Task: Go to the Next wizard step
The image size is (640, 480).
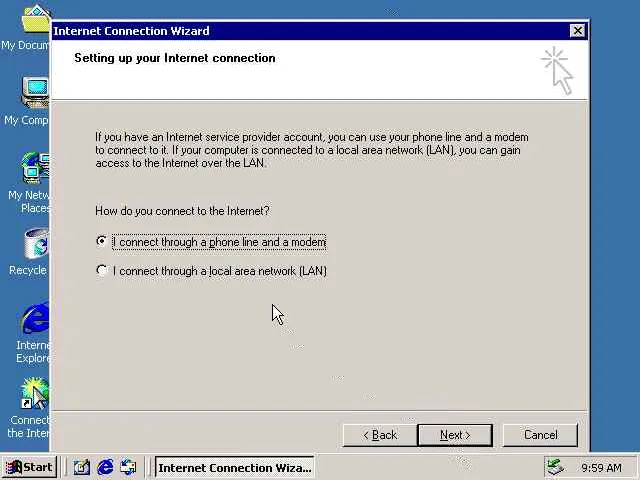Action: click(455, 435)
